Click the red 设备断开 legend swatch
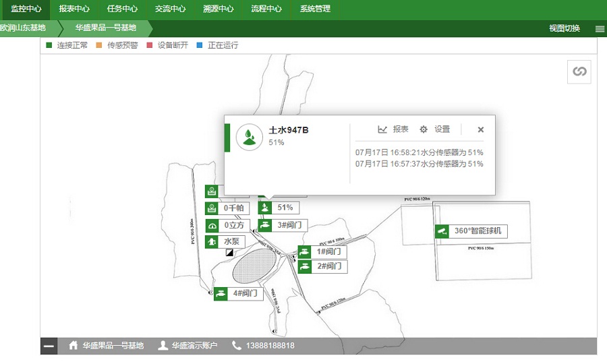The image size is (607, 364). tap(150, 46)
